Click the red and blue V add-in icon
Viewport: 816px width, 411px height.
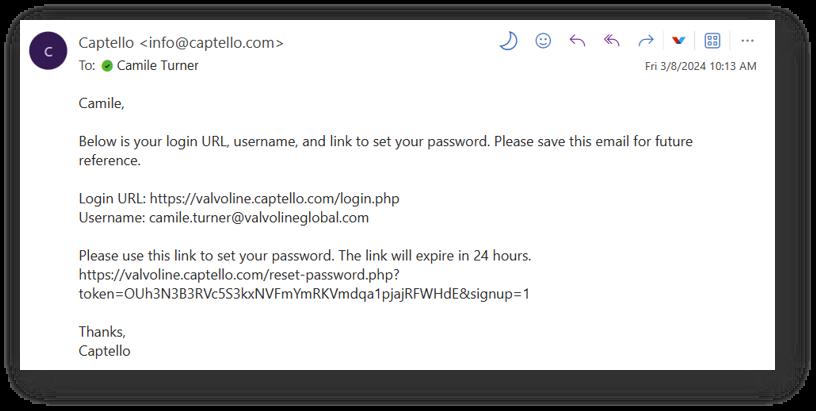(678, 41)
